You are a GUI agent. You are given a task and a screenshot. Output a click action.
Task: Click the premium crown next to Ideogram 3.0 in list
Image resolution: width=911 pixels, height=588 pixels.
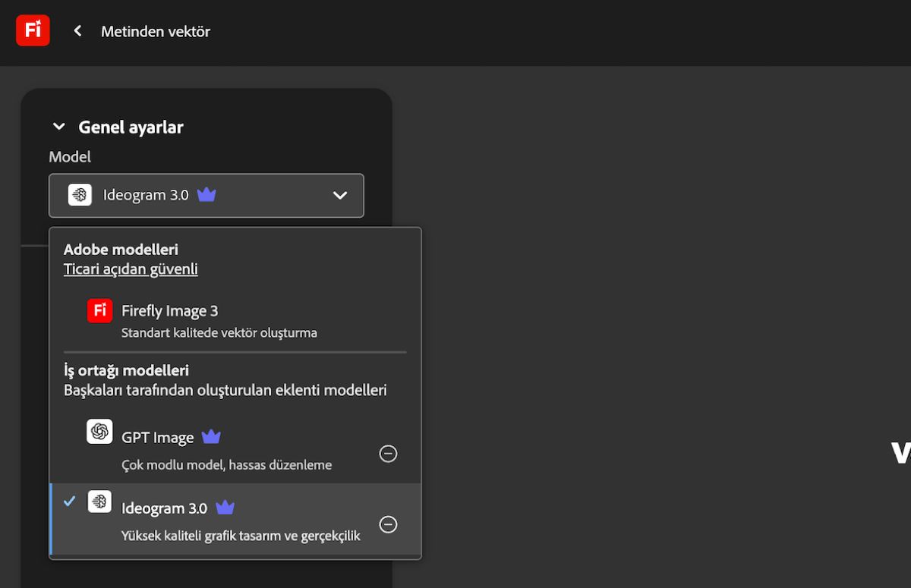(225, 508)
